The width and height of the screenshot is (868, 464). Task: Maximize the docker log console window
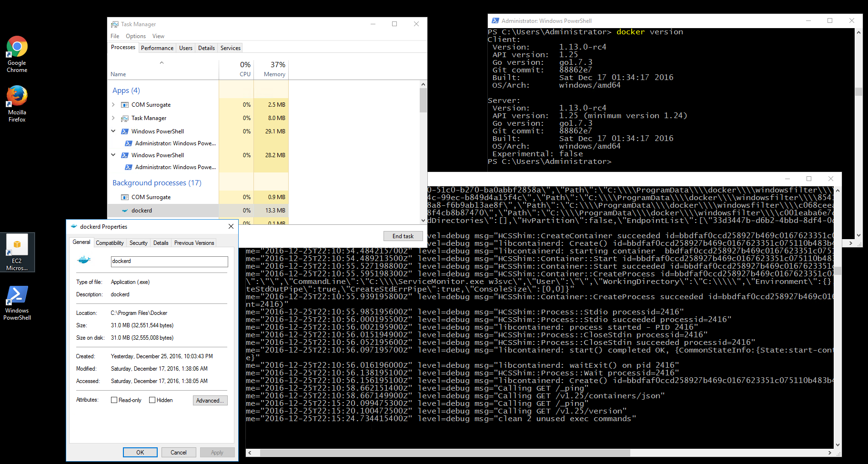click(x=809, y=179)
